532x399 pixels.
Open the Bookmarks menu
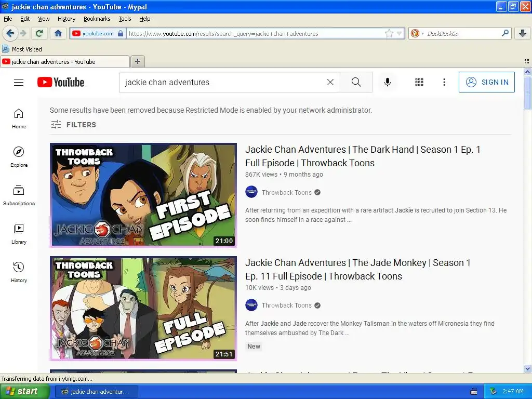pos(97,19)
